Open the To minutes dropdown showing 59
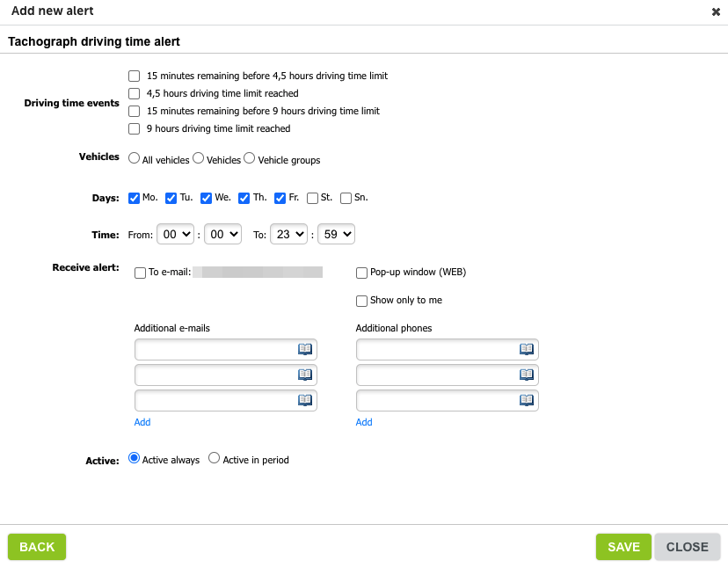The width and height of the screenshot is (728, 568). click(336, 234)
